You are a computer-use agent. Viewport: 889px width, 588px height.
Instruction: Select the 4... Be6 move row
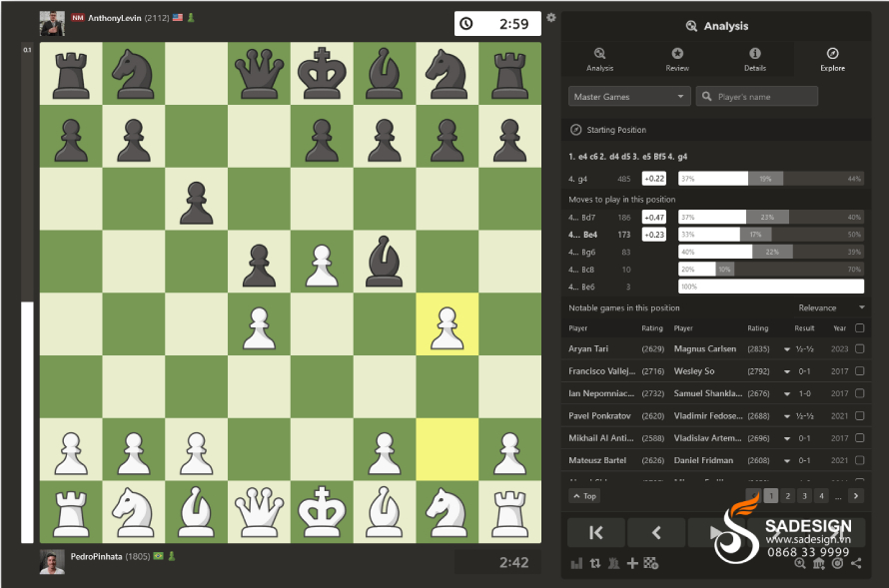[x=716, y=287]
